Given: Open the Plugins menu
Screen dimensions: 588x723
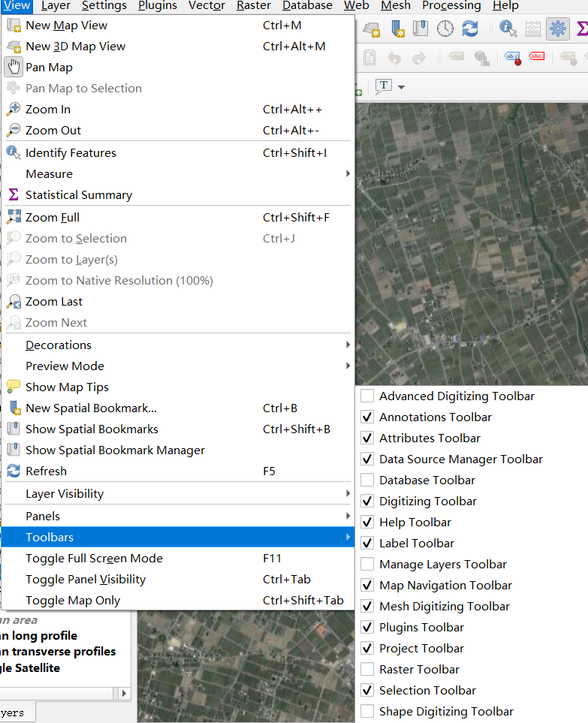Looking at the screenshot, I should click(157, 5).
